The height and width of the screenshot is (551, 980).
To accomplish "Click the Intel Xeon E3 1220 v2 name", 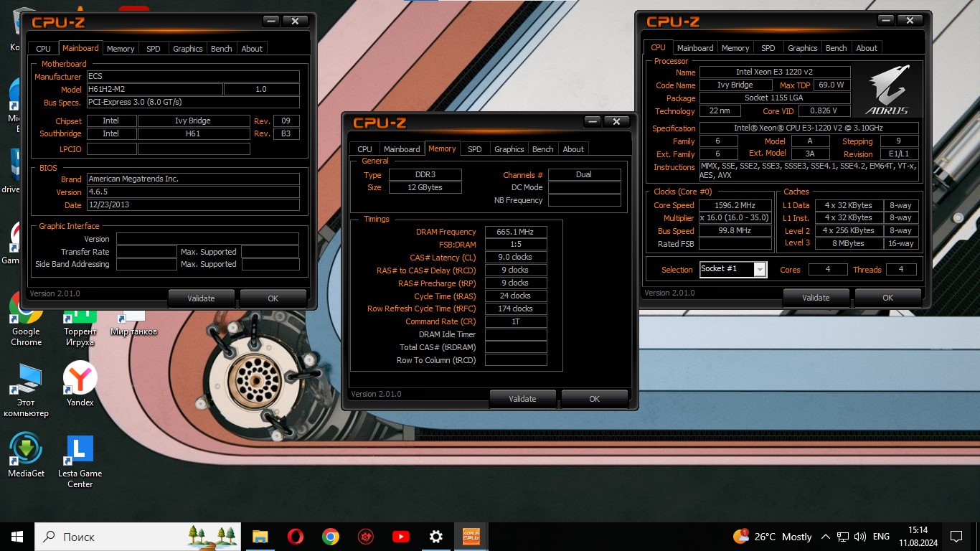I will click(775, 72).
